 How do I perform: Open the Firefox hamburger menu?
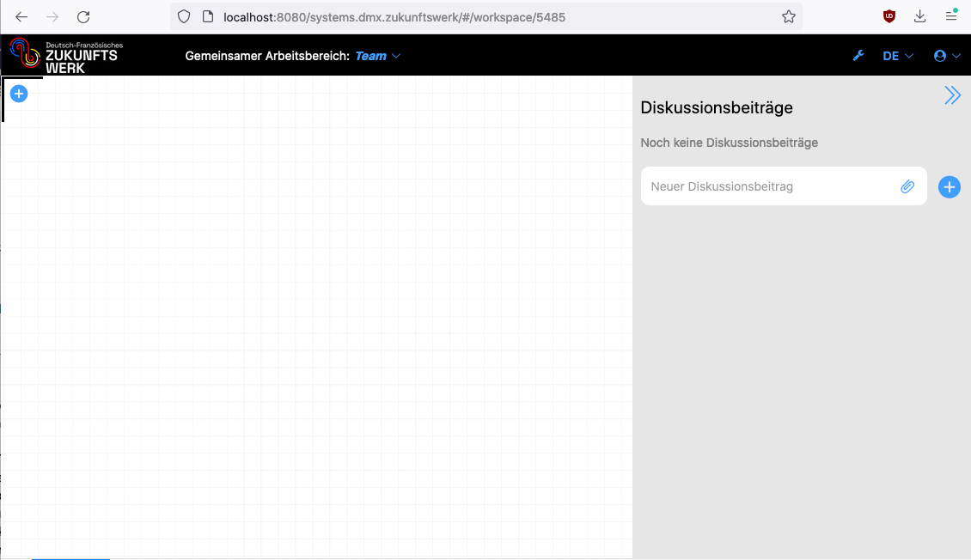951,16
